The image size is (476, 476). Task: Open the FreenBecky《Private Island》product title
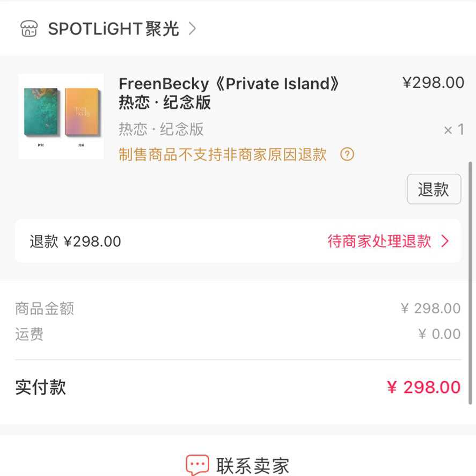(x=229, y=92)
